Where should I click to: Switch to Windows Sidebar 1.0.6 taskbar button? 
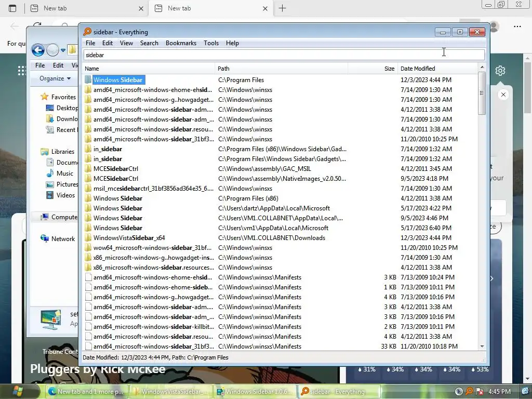tap(254, 392)
